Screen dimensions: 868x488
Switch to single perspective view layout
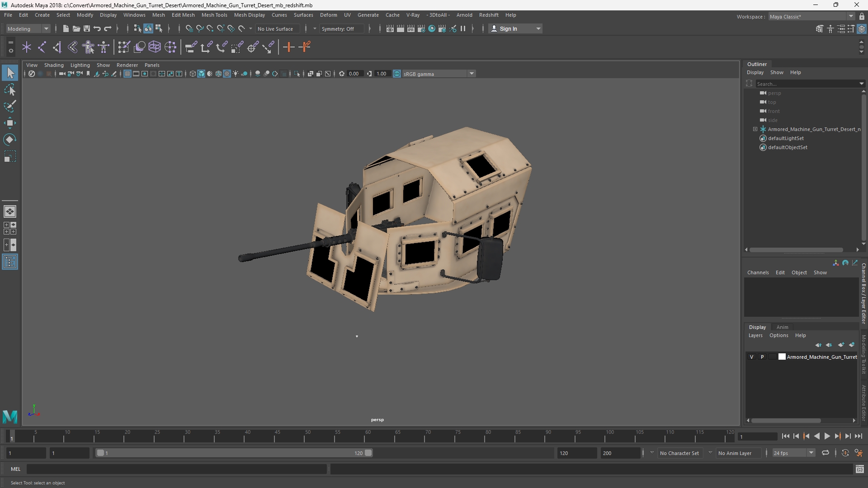[x=10, y=211]
